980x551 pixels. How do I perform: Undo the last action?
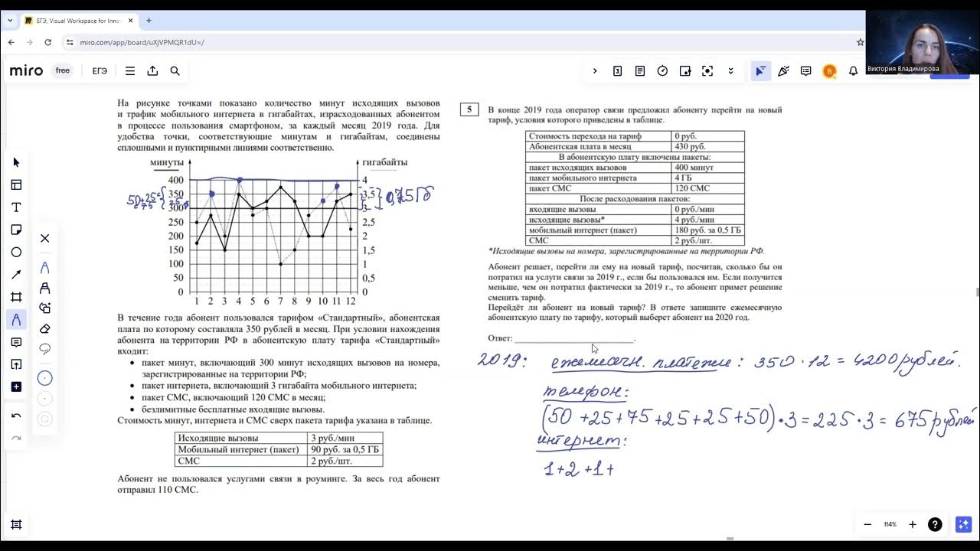click(16, 416)
